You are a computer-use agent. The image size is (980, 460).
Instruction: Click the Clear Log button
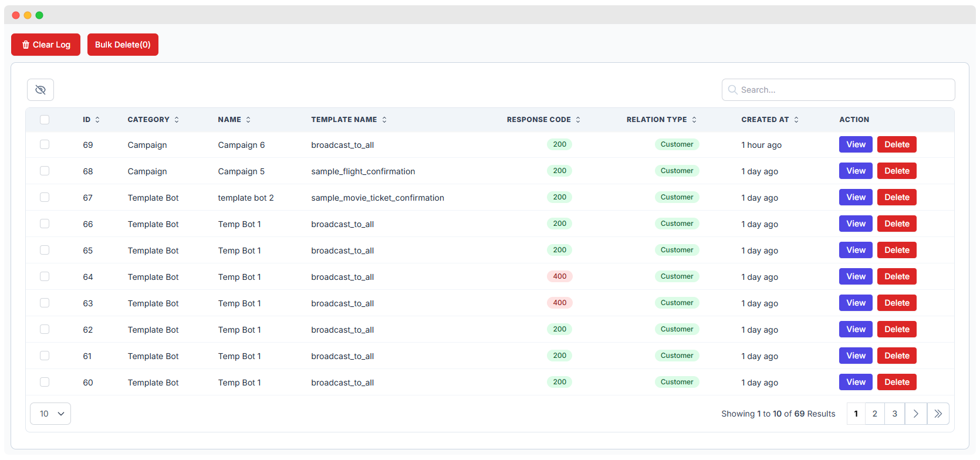click(46, 45)
